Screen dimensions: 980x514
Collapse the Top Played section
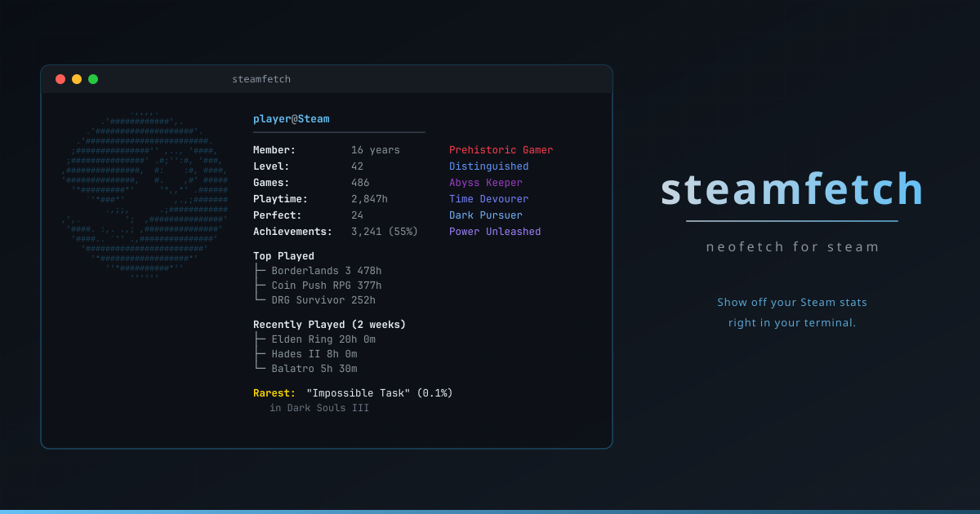point(284,255)
